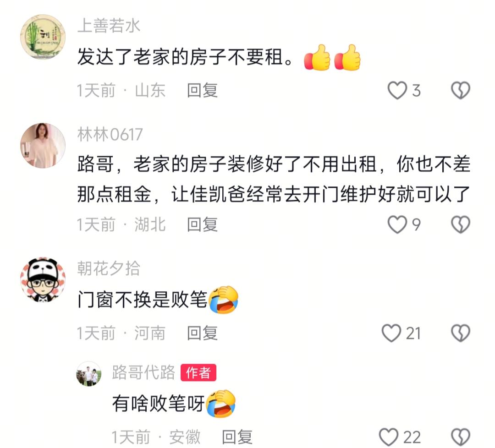The height and width of the screenshot is (448, 495).
Task: Open 林林0617's avatar profile
Action: [x=43, y=146]
